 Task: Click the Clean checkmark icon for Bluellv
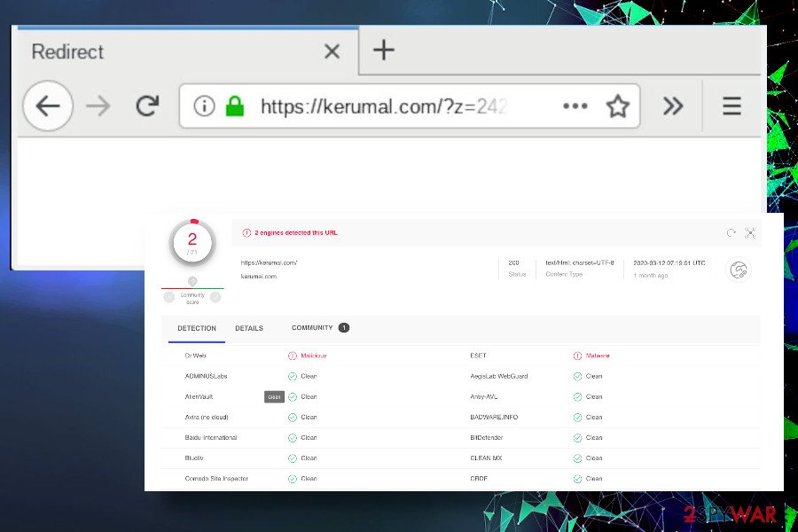[x=293, y=458]
